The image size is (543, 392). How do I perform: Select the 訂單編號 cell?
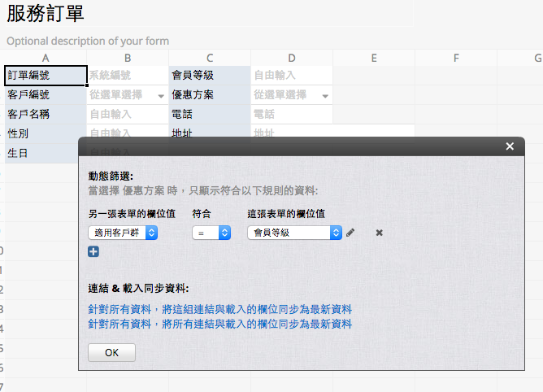coord(46,75)
